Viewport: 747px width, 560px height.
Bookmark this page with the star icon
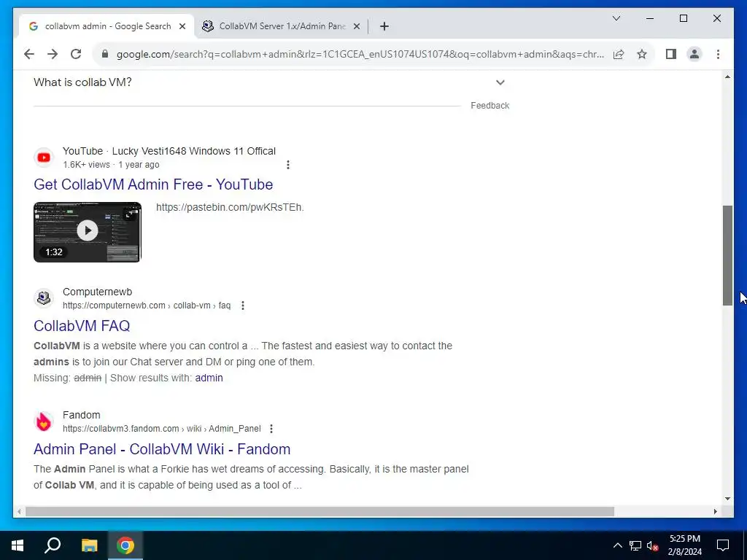(642, 54)
